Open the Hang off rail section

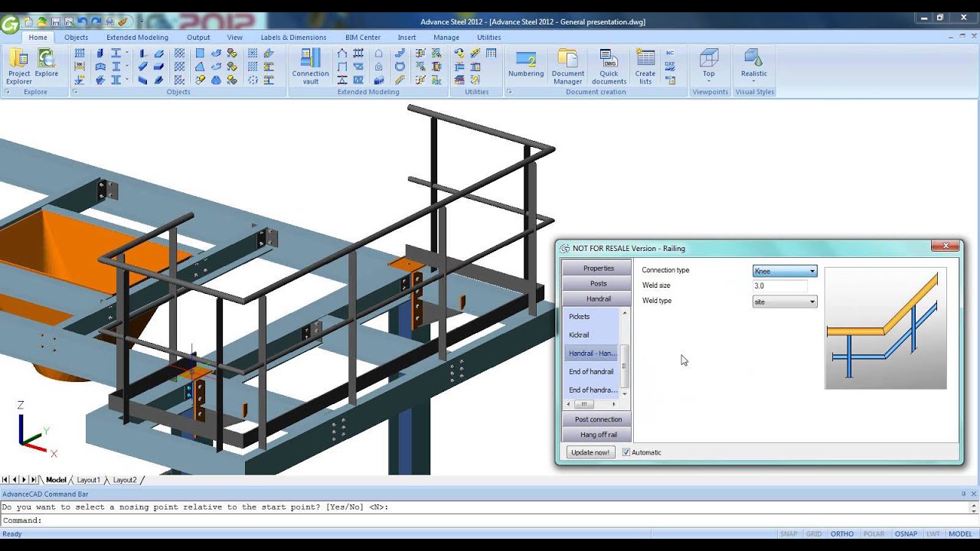[598, 435]
